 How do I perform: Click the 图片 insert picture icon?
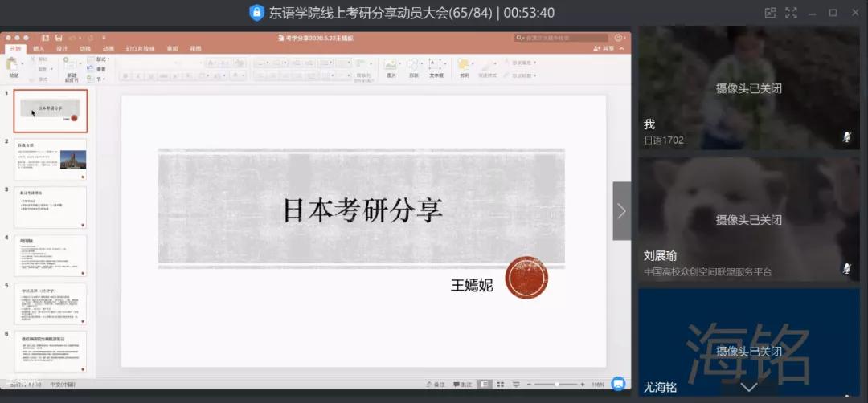pyautogui.click(x=391, y=67)
